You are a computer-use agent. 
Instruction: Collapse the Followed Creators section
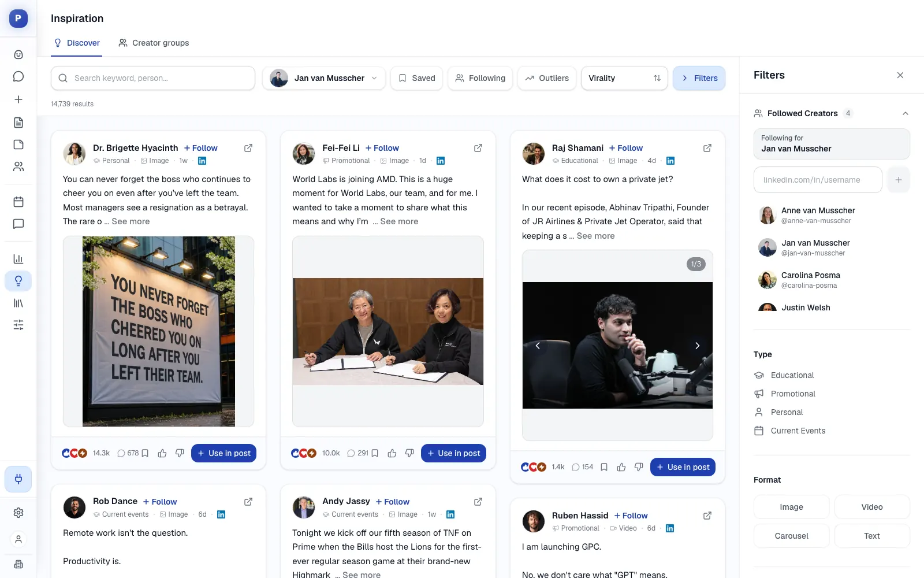pos(906,113)
